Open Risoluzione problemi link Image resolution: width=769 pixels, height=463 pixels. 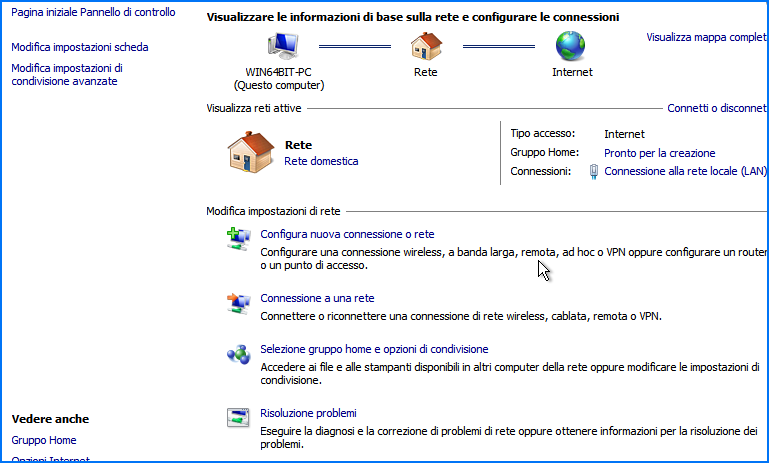(308, 413)
